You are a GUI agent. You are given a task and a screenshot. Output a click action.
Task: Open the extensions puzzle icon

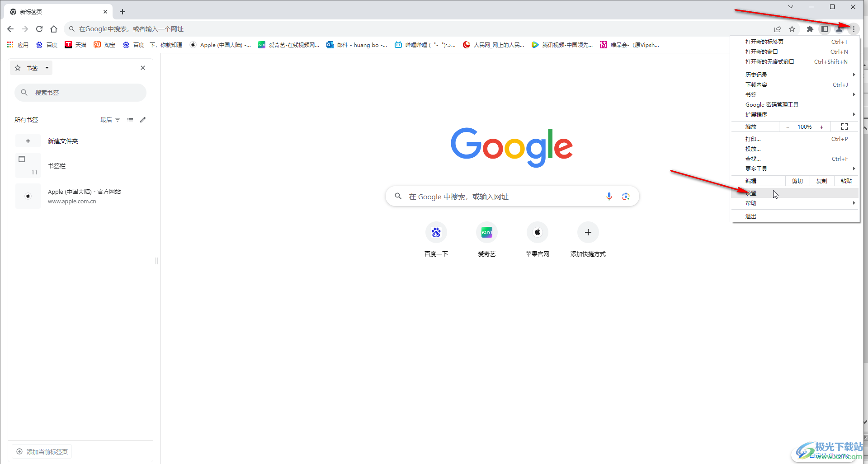[x=810, y=29]
